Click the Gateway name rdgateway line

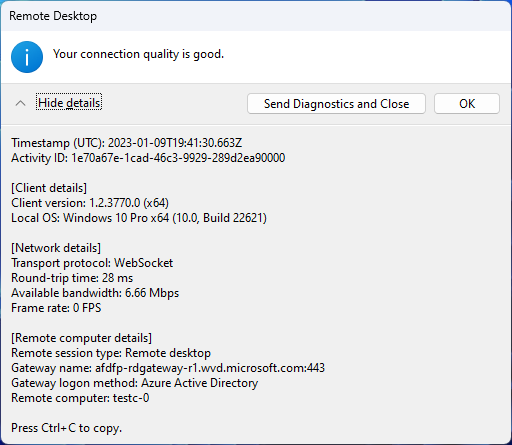[168, 368]
